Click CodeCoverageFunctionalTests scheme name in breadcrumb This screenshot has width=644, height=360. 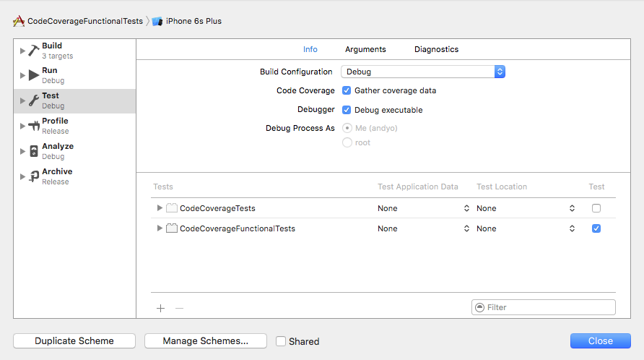click(x=85, y=21)
